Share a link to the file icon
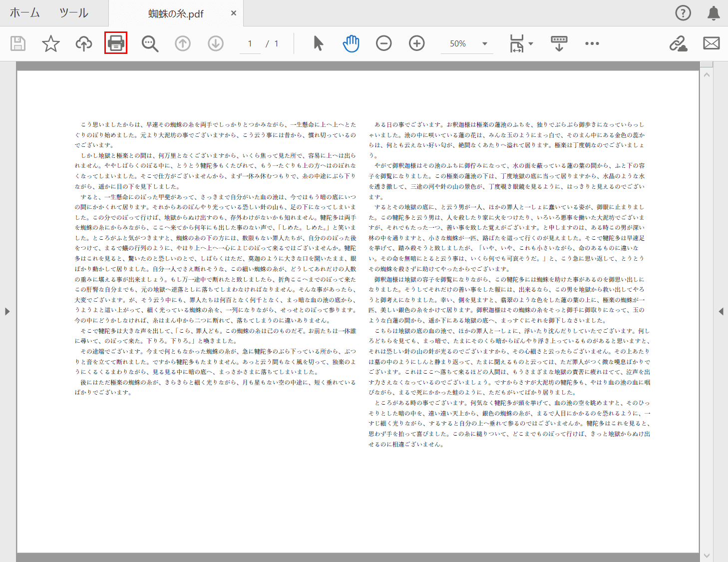 [678, 43]
